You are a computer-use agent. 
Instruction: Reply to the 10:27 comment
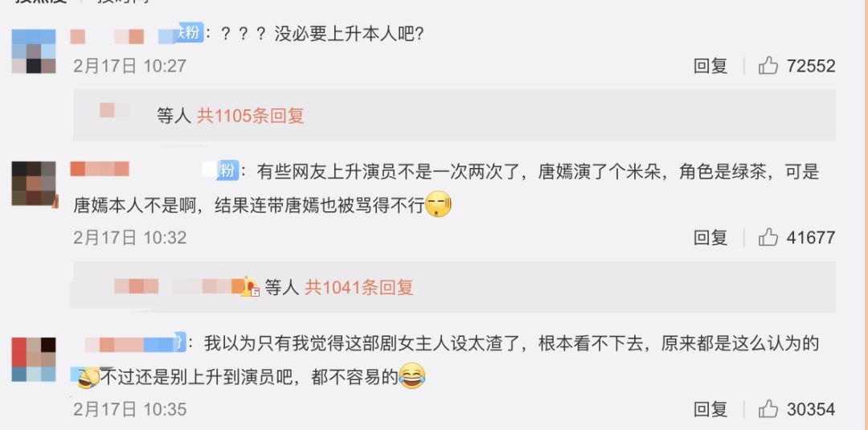(710, 66)
